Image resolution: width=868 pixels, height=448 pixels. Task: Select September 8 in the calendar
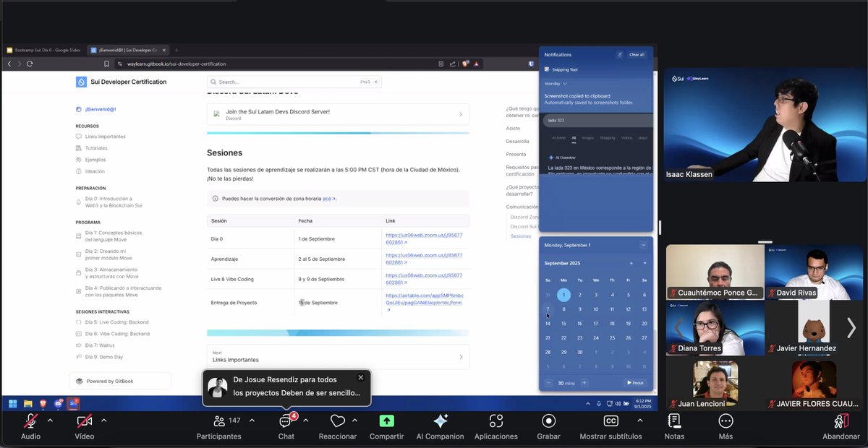(x=563, y=309)
